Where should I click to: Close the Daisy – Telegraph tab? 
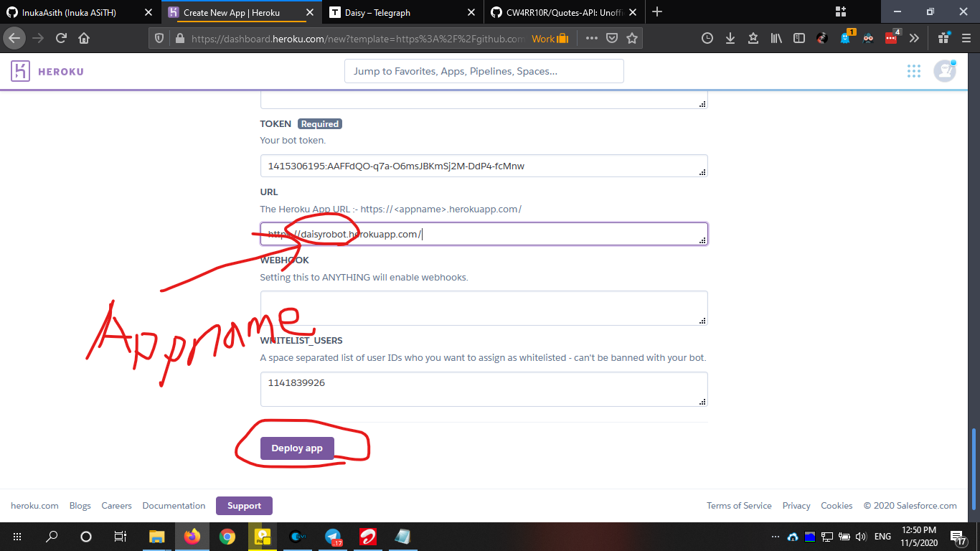coord(471,12)
